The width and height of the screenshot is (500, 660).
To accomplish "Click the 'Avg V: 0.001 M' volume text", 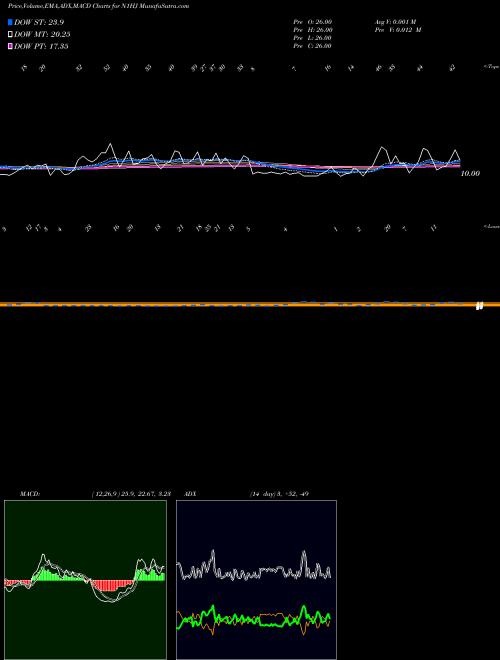I will click(x=397, y=22).
